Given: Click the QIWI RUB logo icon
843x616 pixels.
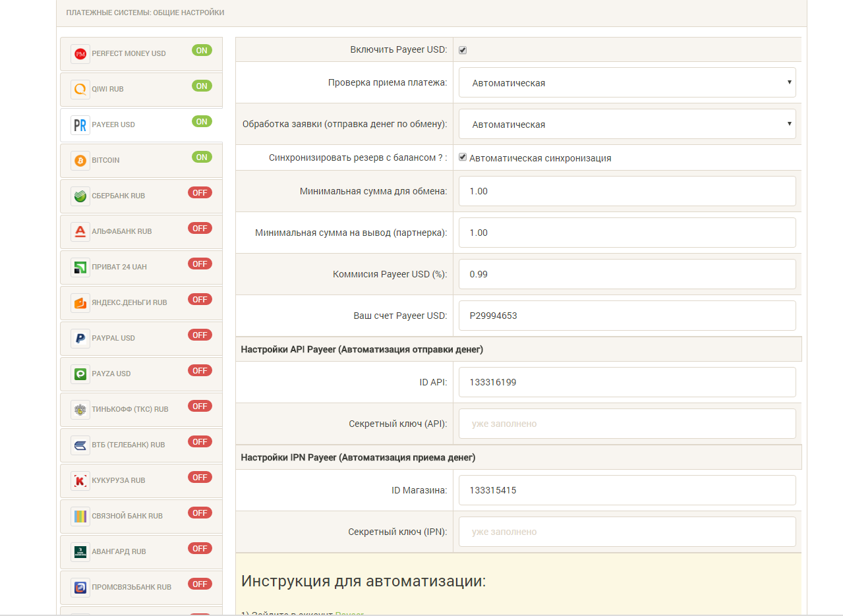Looking at the screenshot, I should (80, 90).
